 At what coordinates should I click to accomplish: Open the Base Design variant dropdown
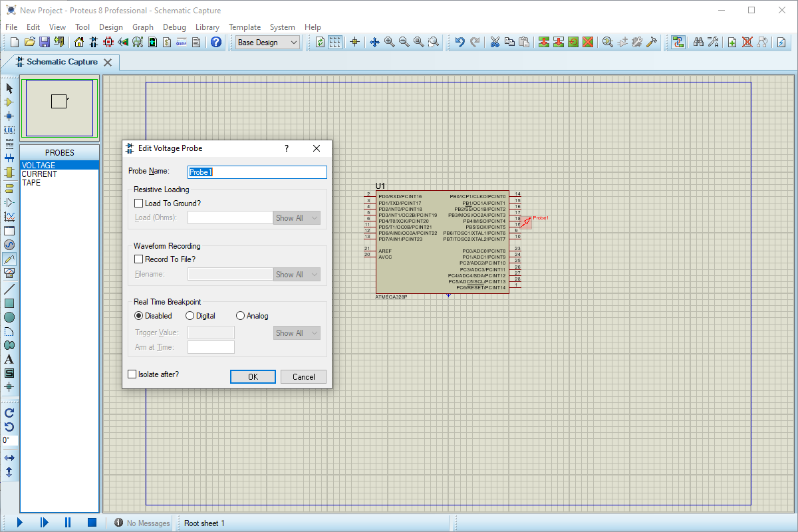click(x=268, y=43)
